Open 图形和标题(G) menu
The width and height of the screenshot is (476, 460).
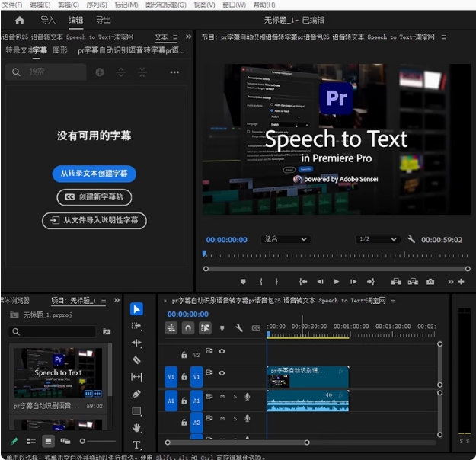click(166, 5)
